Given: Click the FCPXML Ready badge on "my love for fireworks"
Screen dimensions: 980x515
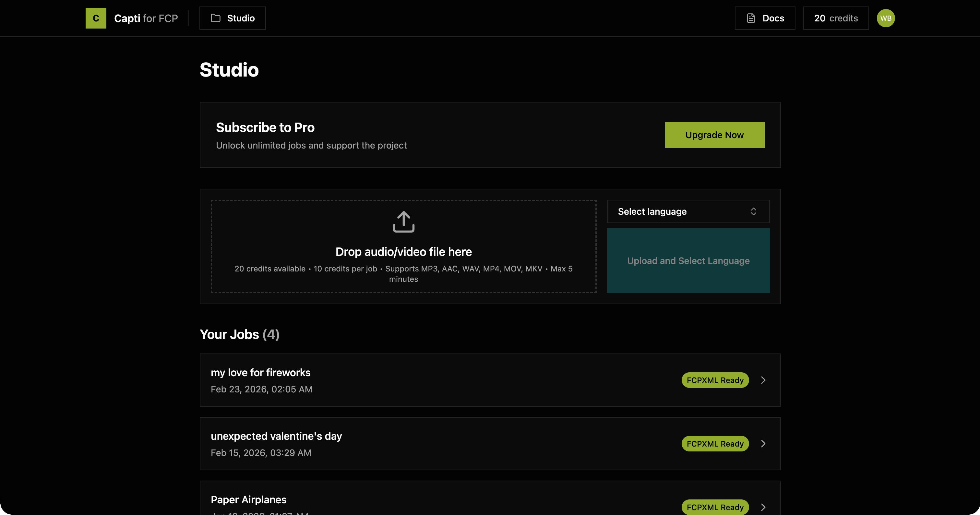Looking at the screenshot, I should click(x=715, y=380).
